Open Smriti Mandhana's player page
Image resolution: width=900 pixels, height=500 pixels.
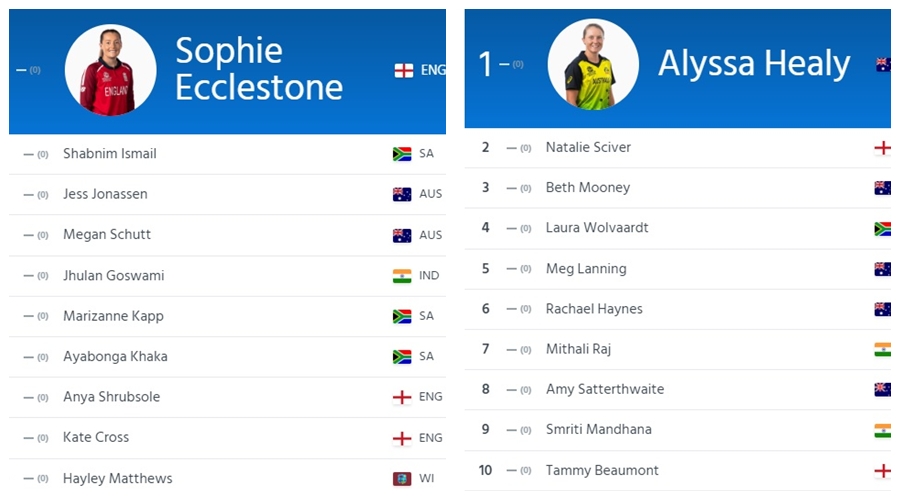pos(598,429)
